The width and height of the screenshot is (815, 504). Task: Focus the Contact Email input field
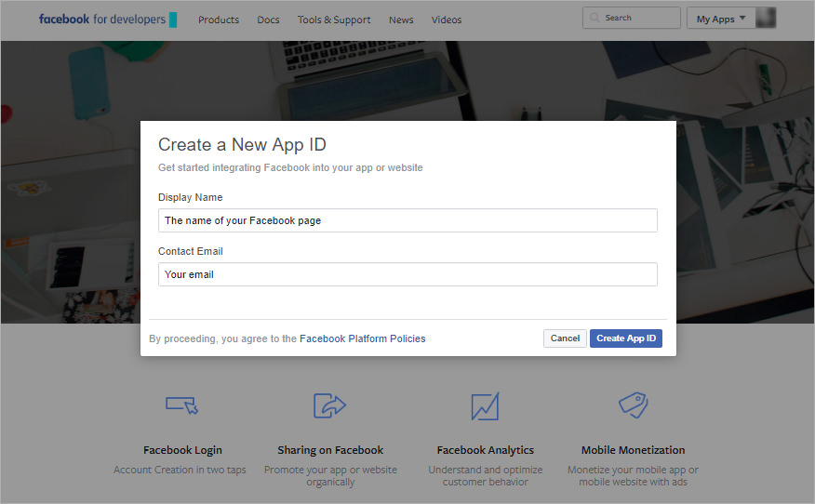coord(407,274)
